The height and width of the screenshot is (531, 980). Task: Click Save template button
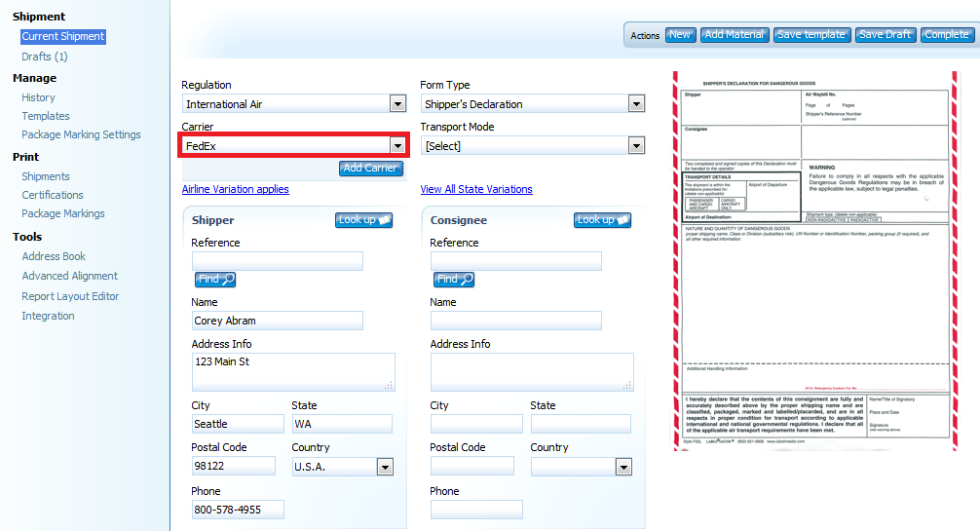(811, 35)
